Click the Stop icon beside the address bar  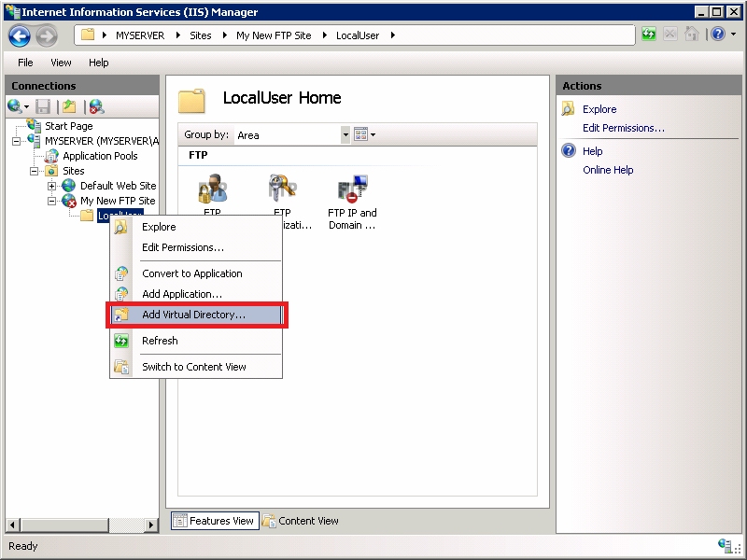click(669, 35)
